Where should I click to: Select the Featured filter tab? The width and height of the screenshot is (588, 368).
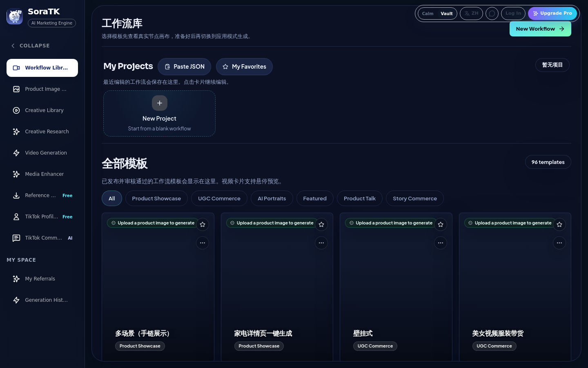click(x=315, y=198)
